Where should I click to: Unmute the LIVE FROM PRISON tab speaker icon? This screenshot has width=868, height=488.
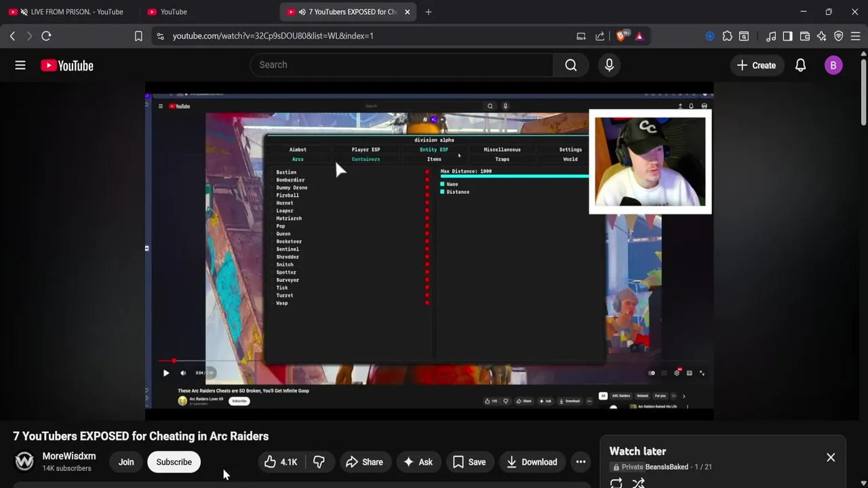tap(24, 12)
